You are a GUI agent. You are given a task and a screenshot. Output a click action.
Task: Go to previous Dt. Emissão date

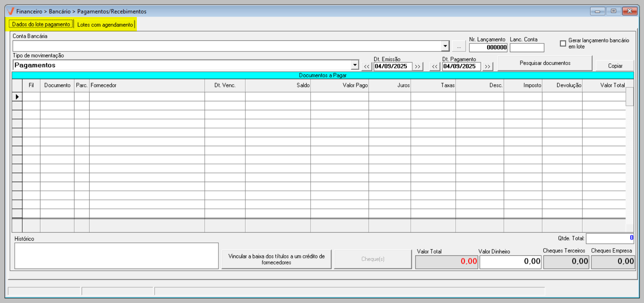(x=367, y=66)
